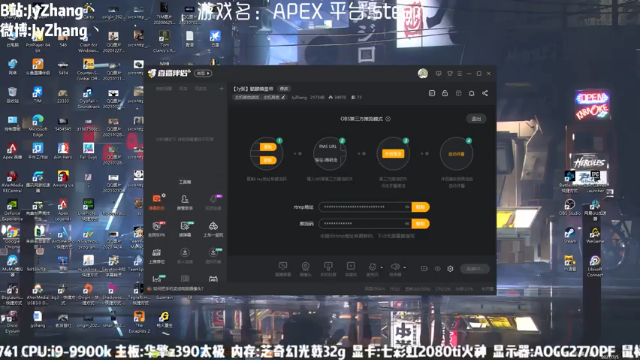Expand the speaker dropdown arrow
This screenshot has width=640, height=360.
(404, 268)
